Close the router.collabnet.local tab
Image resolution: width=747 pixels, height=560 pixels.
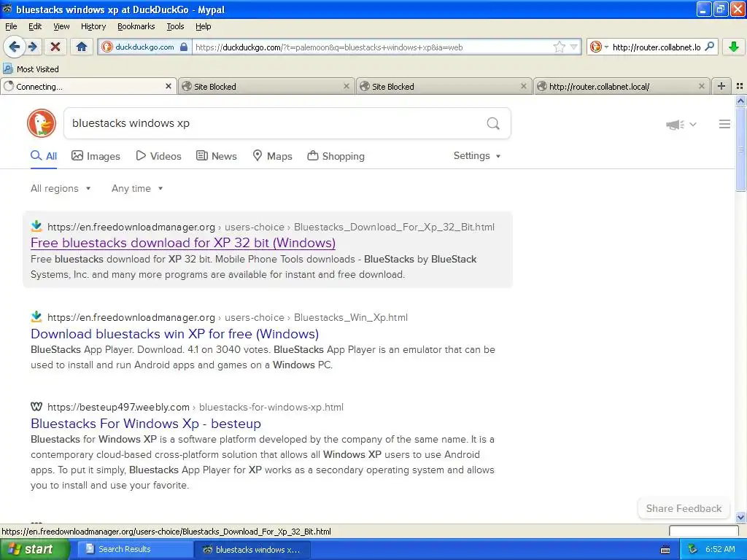[x=701, y=86]
